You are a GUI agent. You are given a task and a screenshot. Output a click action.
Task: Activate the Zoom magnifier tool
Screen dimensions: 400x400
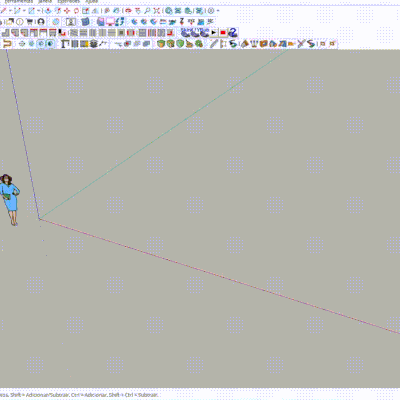[147, 11]
